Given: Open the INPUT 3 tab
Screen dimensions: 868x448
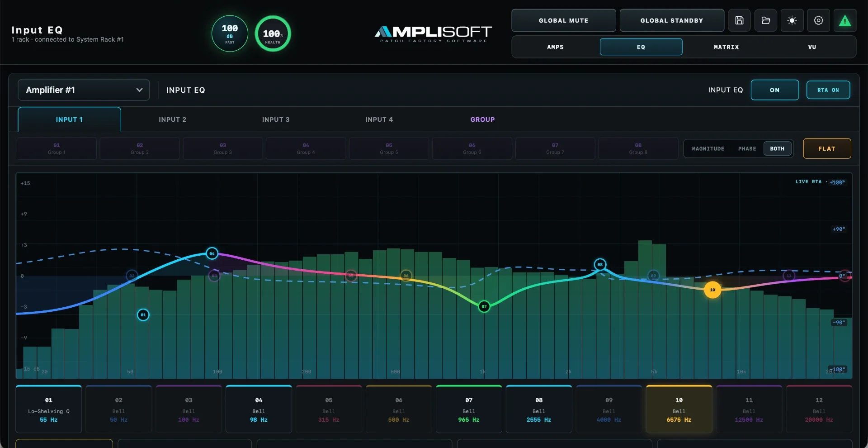Looking at the screenshot, I should (x=276, y=119).
